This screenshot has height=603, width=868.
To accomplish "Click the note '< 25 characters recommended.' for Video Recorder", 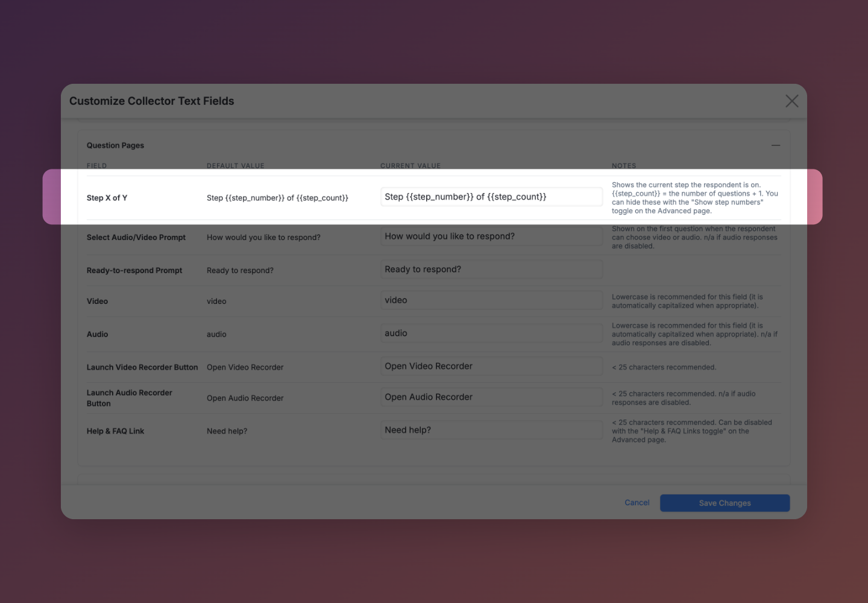I will [x=664, y=367].
